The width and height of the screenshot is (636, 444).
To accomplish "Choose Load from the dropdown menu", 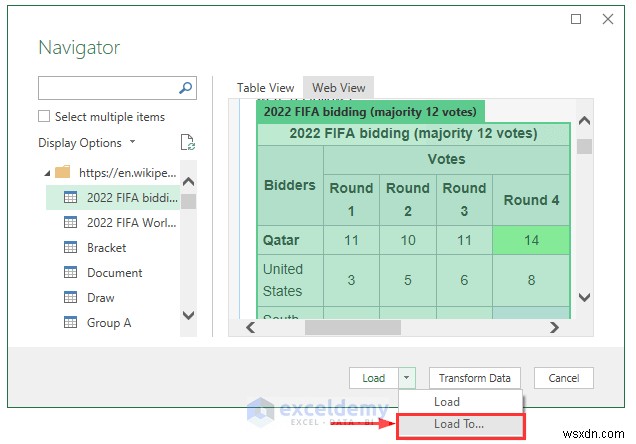I will (x=461, y=401).
